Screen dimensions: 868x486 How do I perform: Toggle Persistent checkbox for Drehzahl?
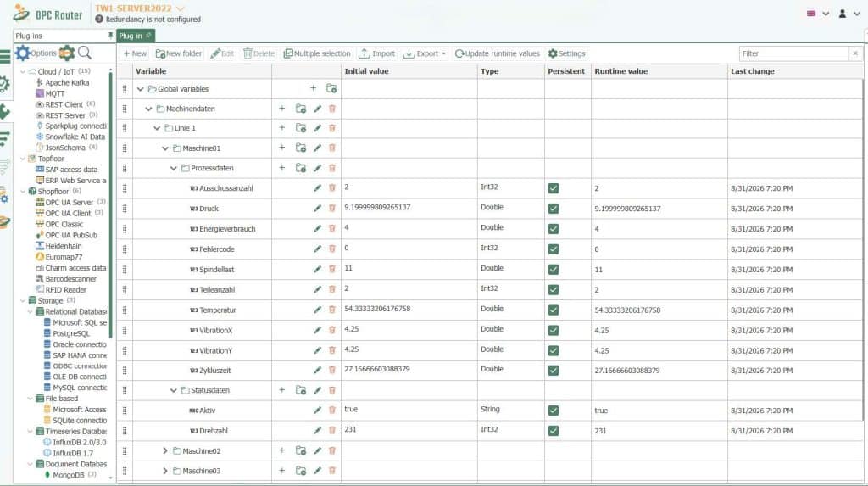click(553, 431)
